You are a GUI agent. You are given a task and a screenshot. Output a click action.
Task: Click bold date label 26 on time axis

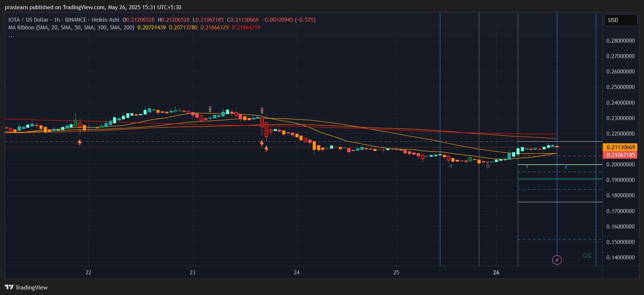pos(496,273)
